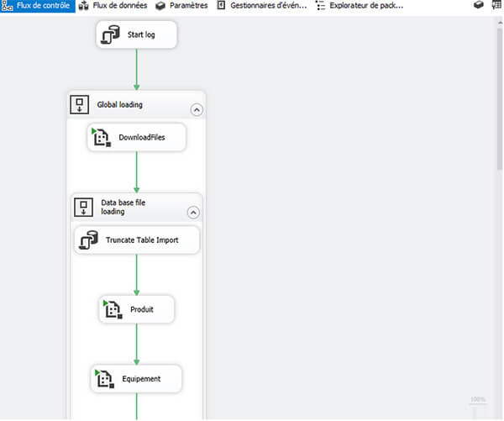Open the Paramètres tab

[182, 6]
